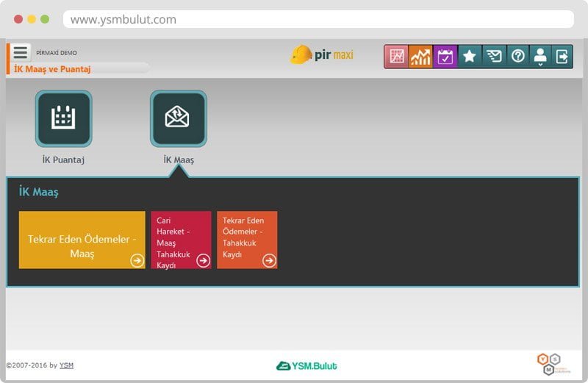Select the İK Maaş envelope module
The height and width of the screenshot is (383, 588).
[178, 119]
